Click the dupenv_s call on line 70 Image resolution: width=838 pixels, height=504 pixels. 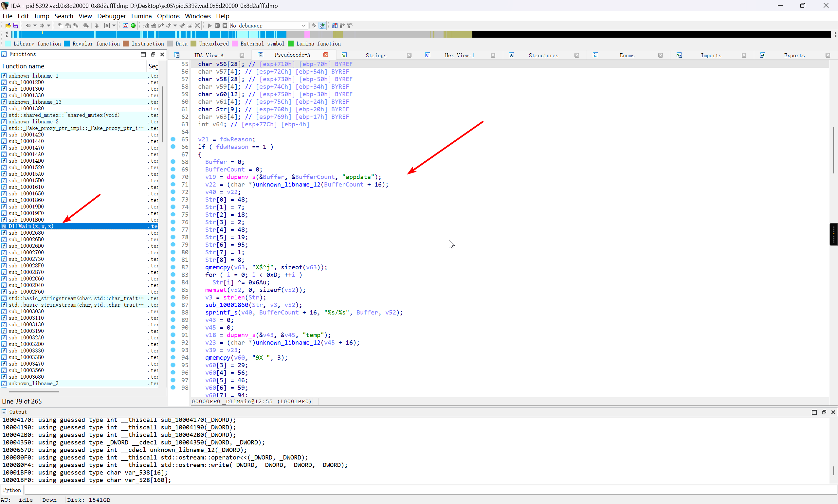[x=241, y=177]
